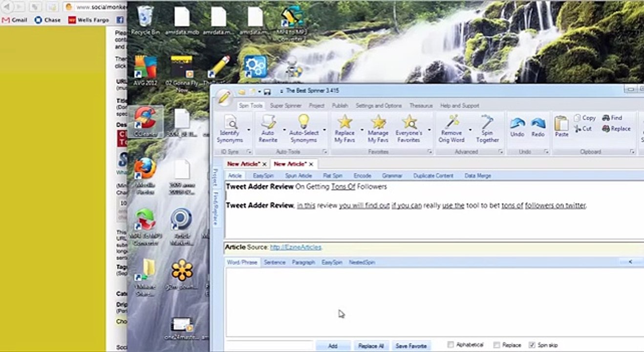Select the 02 Gonna Fly Now media file
644x352 pixels.
click(182, 73)
